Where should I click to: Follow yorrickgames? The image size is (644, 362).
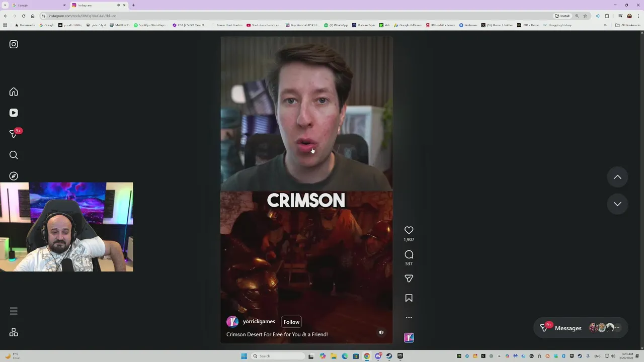291,322
